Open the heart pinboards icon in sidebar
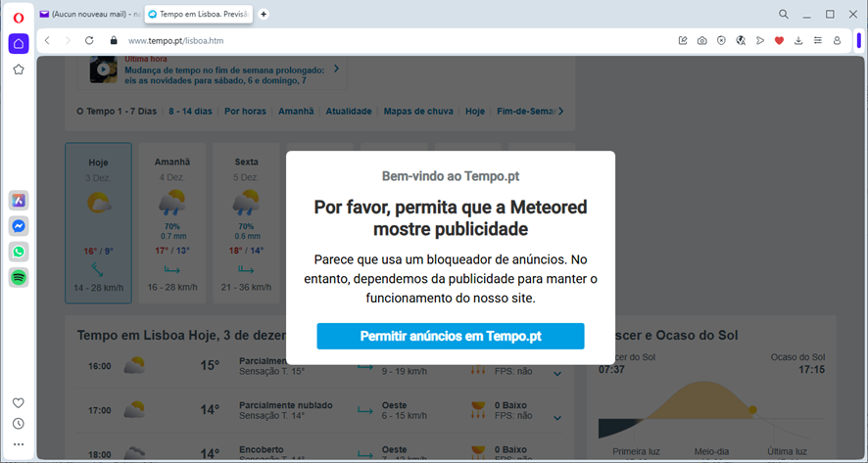 [x=19, y=402]
